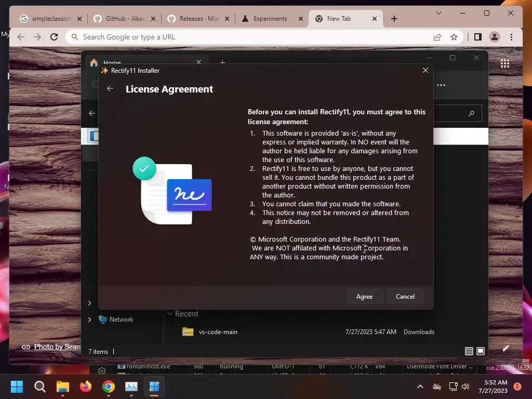Open Explorer see more menu
The image size is (532, 399).
441,85
